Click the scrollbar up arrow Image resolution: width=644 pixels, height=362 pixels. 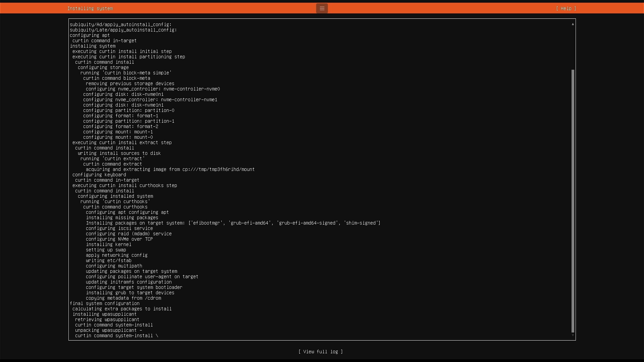[573, 24]
